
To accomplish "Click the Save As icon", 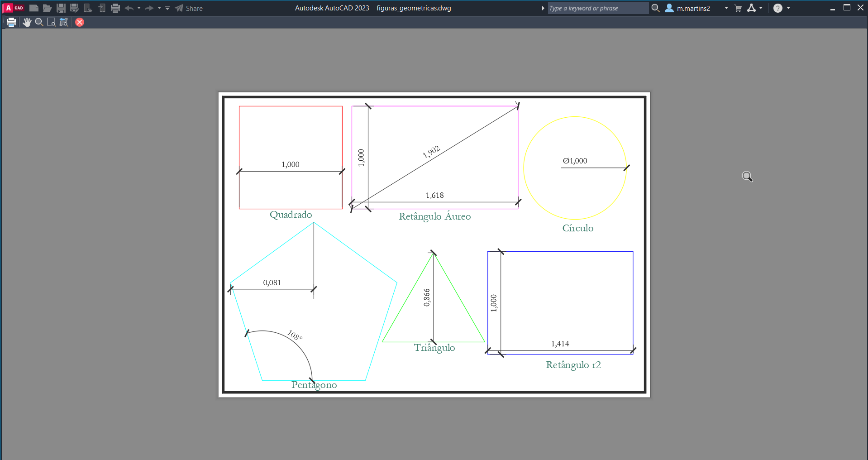I will (x=74, y=8).
